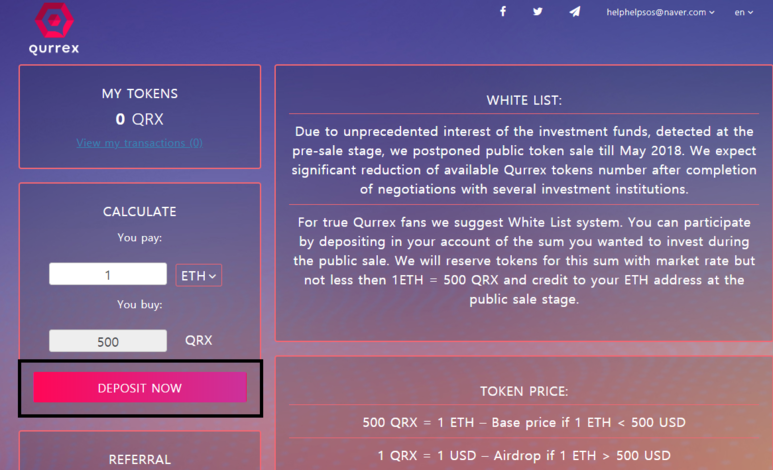The width and height of the screenshot is (773, 470).
Task: Click the WHITE LIST heading
Action: click(x=524, y=101)
